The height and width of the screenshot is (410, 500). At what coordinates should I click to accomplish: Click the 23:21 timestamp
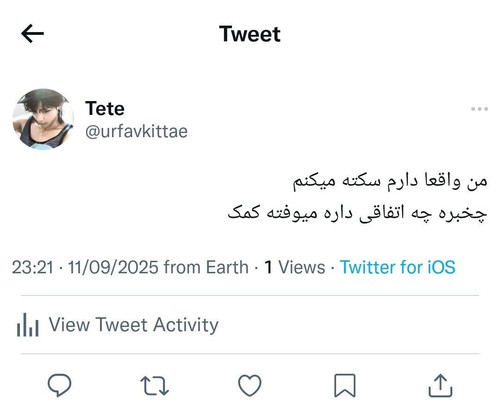point(33,267)
